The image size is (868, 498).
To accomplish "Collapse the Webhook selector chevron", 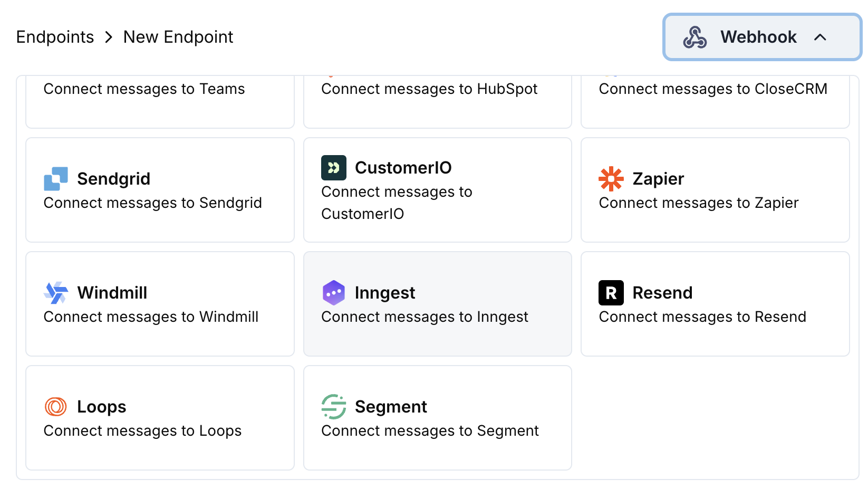I will tap(821, 37).
